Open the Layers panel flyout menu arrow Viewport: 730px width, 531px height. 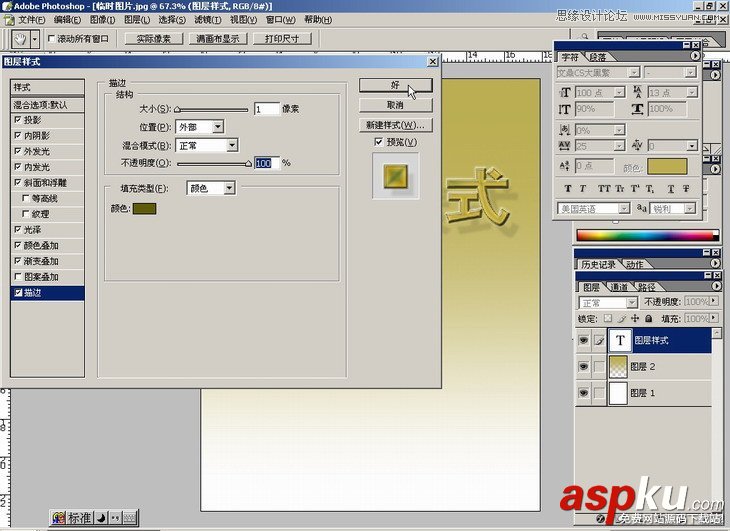tap(716, 286)
